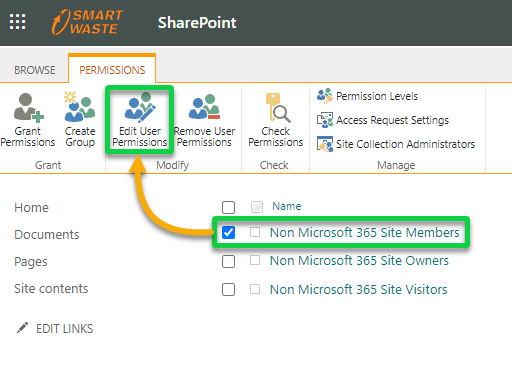Click the EDIT LINKS pencil icon
Viewport: 512px width, 368px height.
22,328
